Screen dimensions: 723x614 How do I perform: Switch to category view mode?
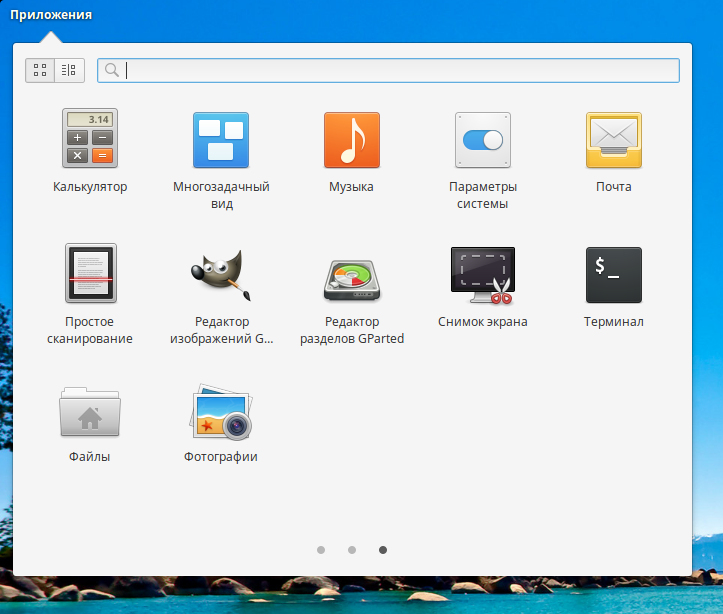69,70
